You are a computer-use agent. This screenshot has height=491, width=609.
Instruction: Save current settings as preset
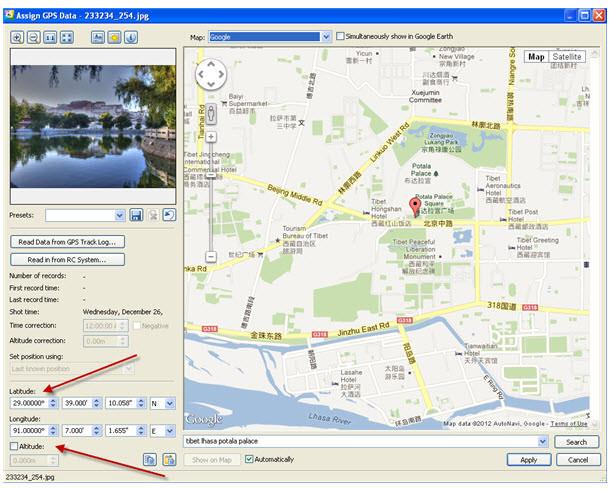[x=136, y=215]
